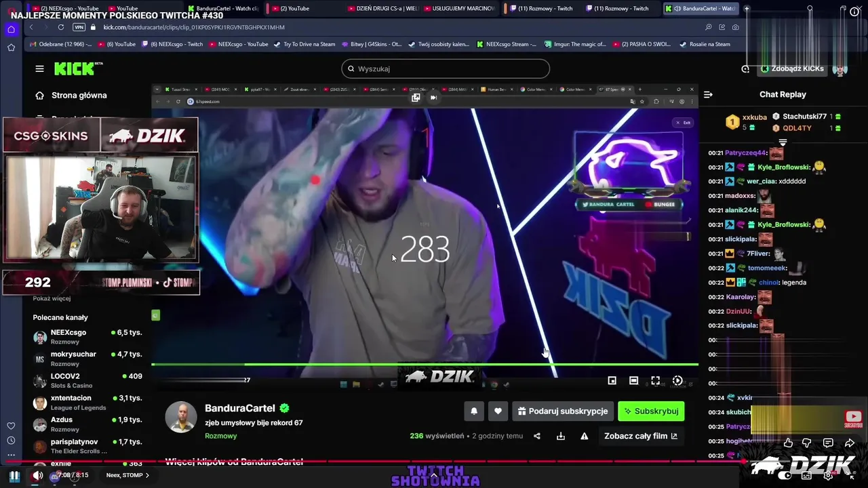Viewport: 868px width, 488px height.
Task: Click the address bar zoom/search icon
Action: click(x=709, y=27)
